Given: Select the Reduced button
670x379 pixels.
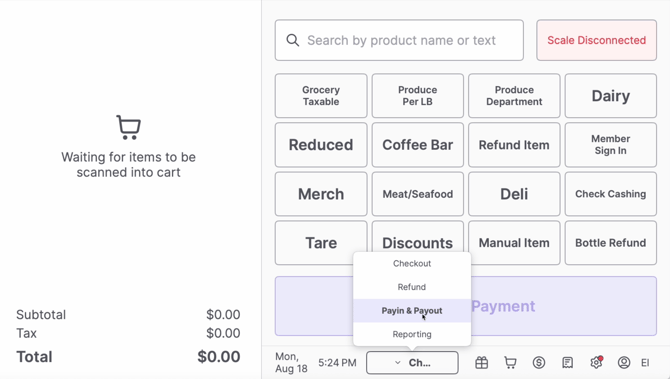Looking at the screenshot, I should pyautogui.click(x=321, y=145).
